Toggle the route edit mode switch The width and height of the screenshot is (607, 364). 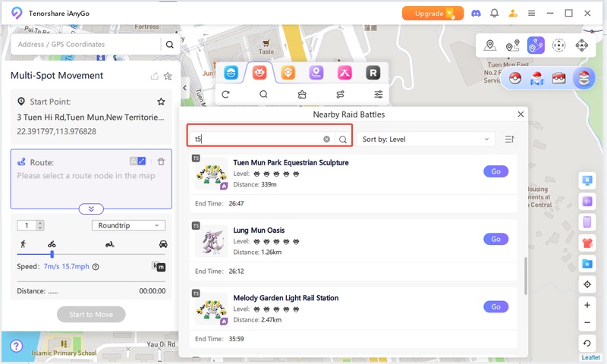point(138,162)
